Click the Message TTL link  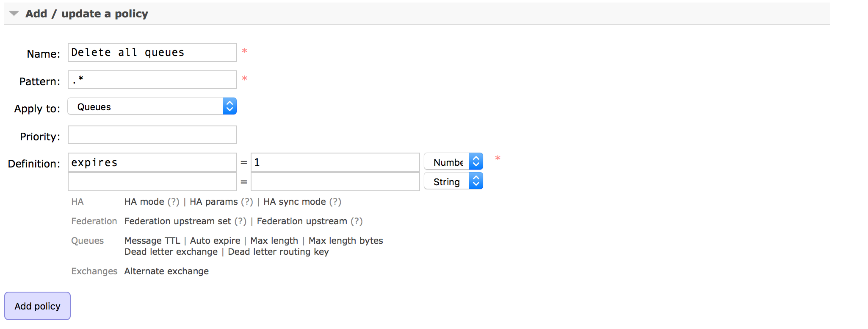pyautogui.click(x=152, y=241)
